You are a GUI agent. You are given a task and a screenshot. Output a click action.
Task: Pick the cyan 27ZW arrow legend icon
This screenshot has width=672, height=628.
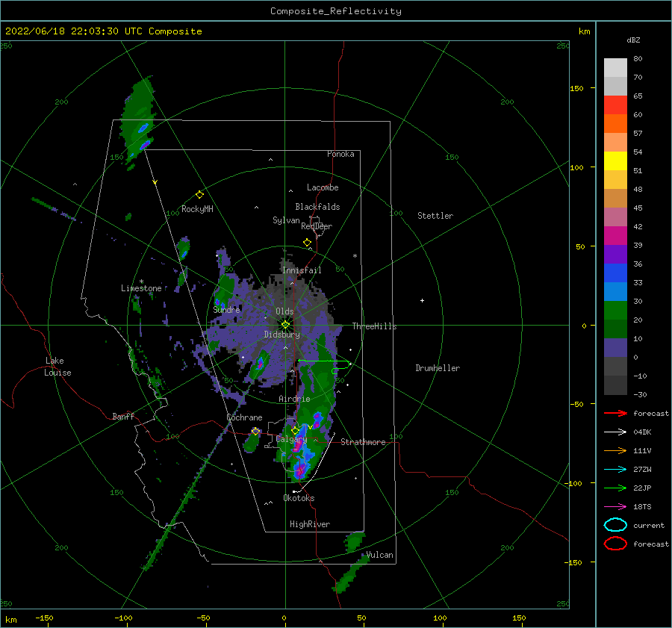pyautogui.click(x=615, y=469)
